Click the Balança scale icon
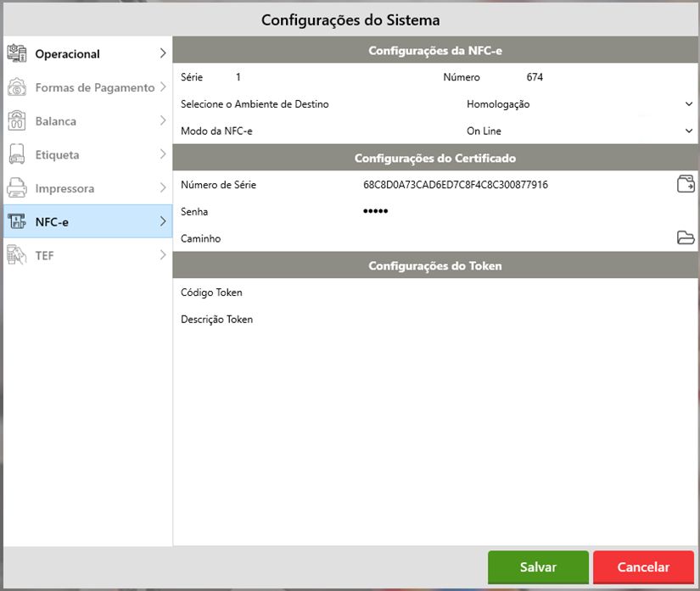 [17, 121]
